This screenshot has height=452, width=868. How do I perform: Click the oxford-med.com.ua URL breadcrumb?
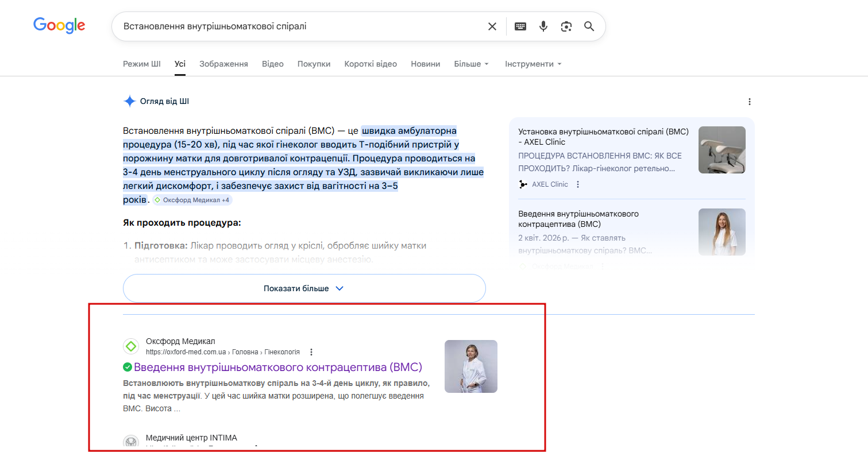click(223, 352)
